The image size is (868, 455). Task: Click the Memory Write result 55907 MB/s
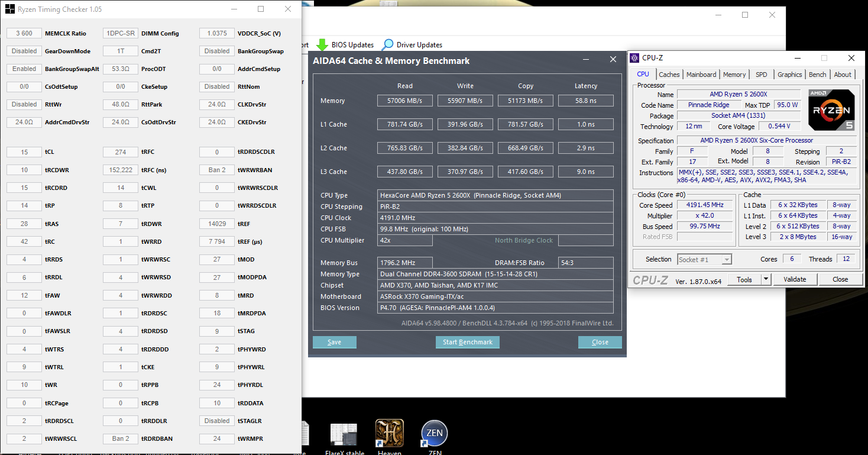click(x=465, y=101)
